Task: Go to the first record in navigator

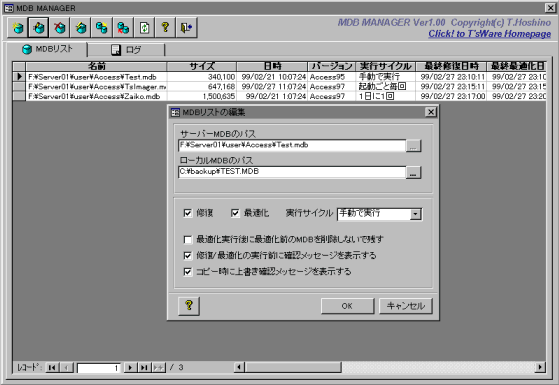Action: tap(52, 367)
